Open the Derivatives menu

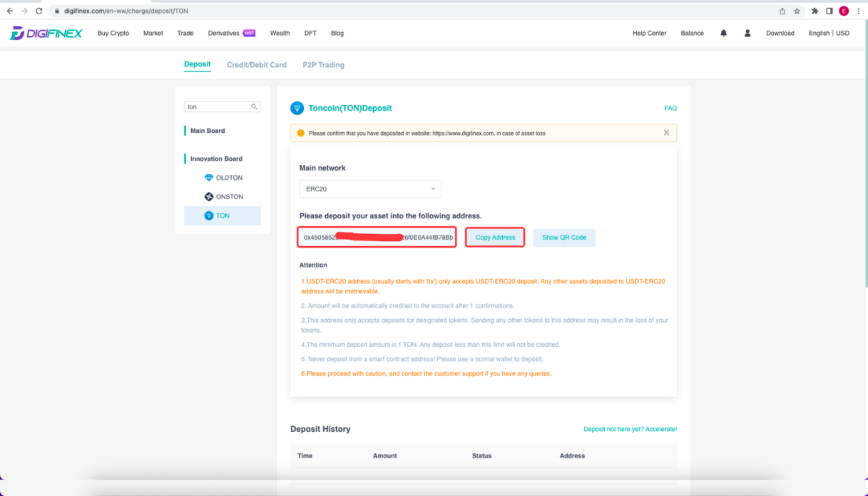(x=223, y=33)
